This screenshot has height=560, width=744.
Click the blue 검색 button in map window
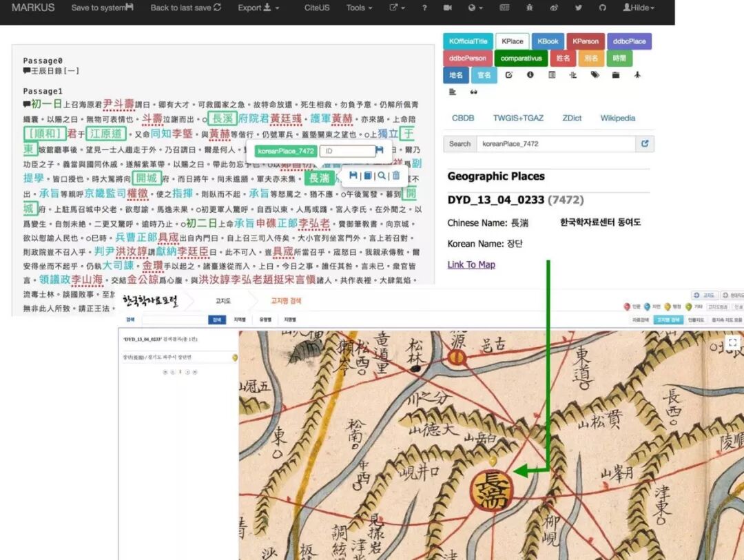[217, 320]
